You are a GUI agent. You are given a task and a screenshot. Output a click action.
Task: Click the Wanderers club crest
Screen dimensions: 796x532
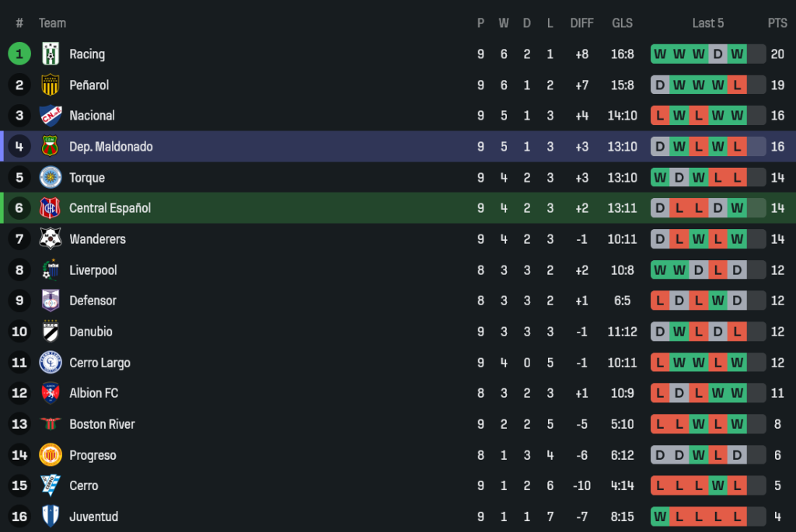[51, 238]
